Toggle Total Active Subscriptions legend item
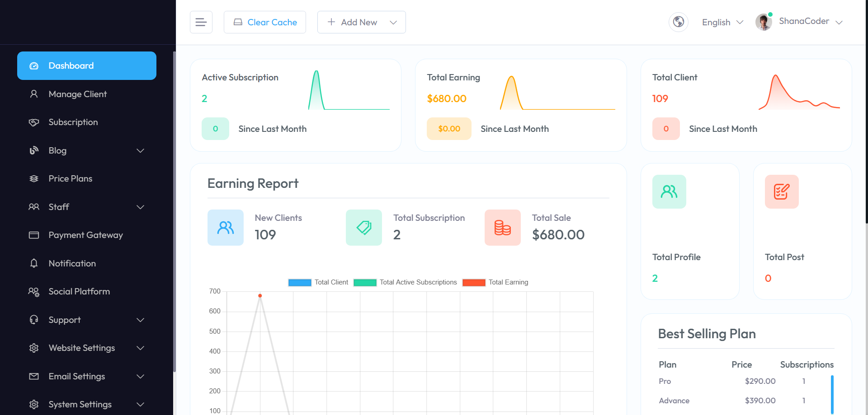Viewport: 868px width, 415px height. click(x=406, y=282)
